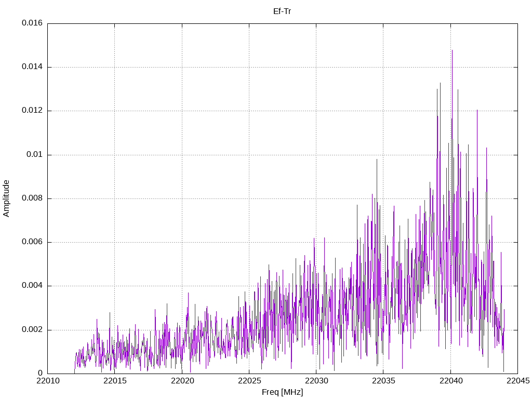Viewport: 532px width, 399px height.
Task: Click the x-axis tick label 22040
Action: [x=450, y=381]
